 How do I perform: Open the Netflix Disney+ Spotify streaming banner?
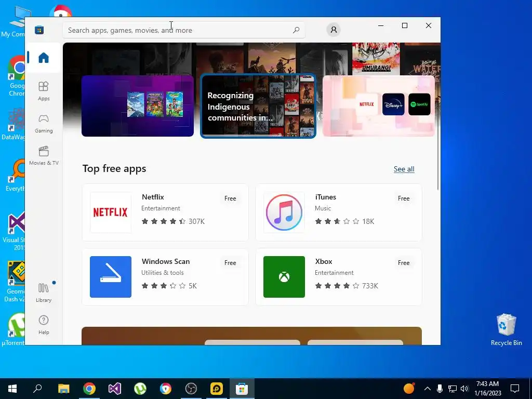pos(379,106)
